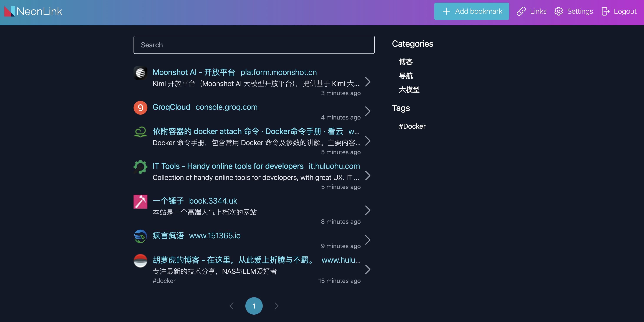Click the docker attach bookmark favicon
Viewport: 644px width, 322px height.
point(140,132)
